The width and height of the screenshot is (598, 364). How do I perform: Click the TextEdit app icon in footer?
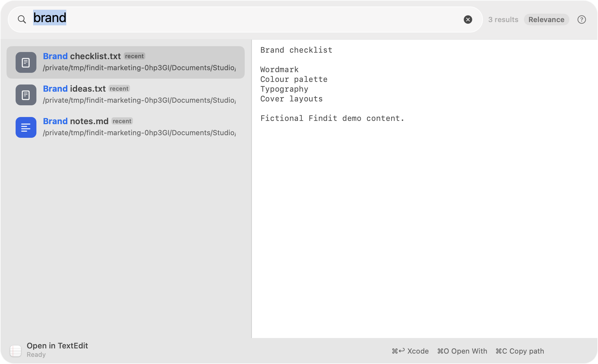click(x=16, y=351)
